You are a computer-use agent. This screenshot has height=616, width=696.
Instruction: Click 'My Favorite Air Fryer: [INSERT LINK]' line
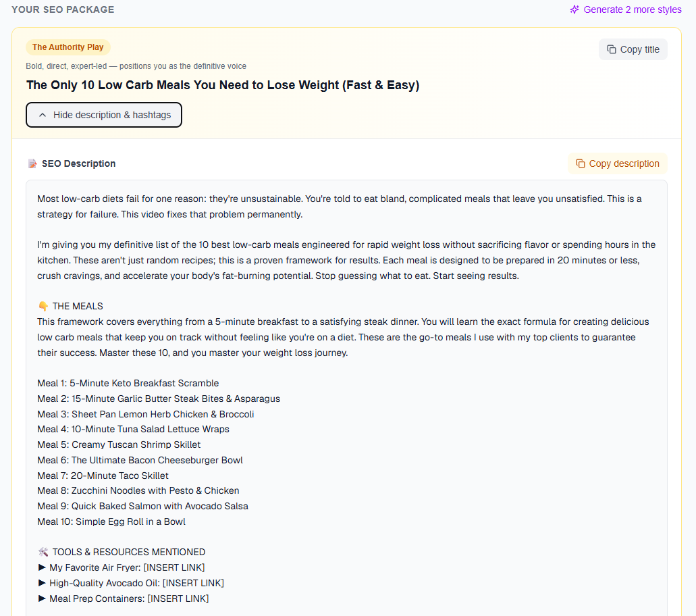click(127, 567)
